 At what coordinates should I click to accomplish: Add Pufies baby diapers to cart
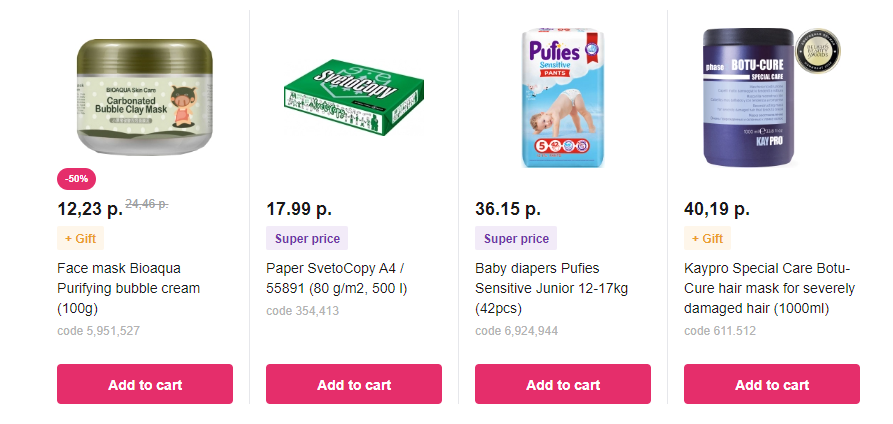(563, 384)
